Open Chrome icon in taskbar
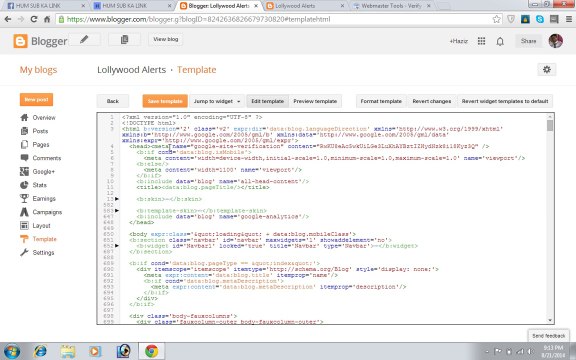 pos(151,351)
